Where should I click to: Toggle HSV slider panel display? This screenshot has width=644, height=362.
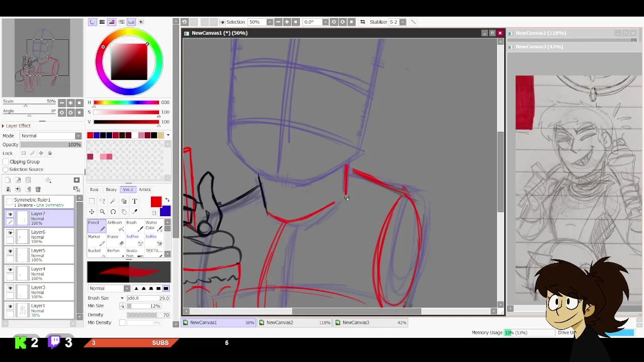pos(112,22)
